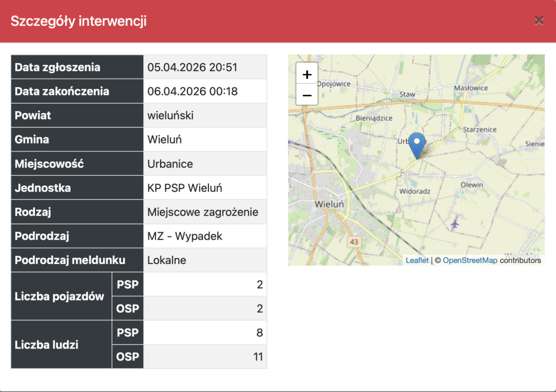Click the zoom in control on the map
Screen dimensions: 556x392
click(x=307, y=74)
